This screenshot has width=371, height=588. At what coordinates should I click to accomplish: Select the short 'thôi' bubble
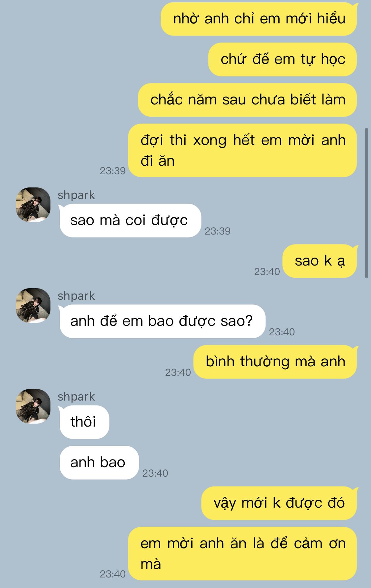pos(84,422)
